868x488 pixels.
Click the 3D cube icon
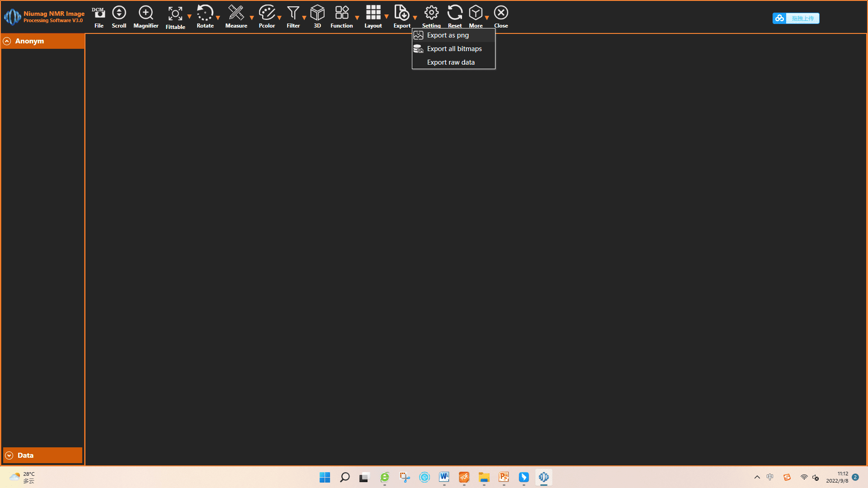coord(317,14)
